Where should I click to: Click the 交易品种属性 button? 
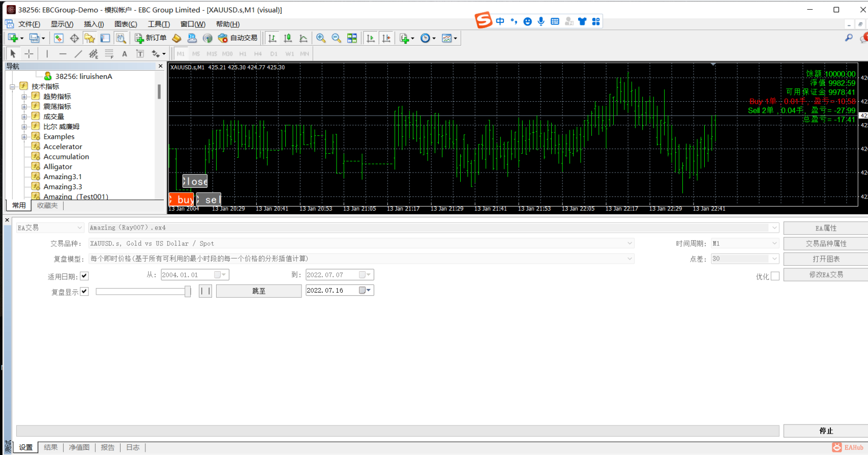pos(826,243)
